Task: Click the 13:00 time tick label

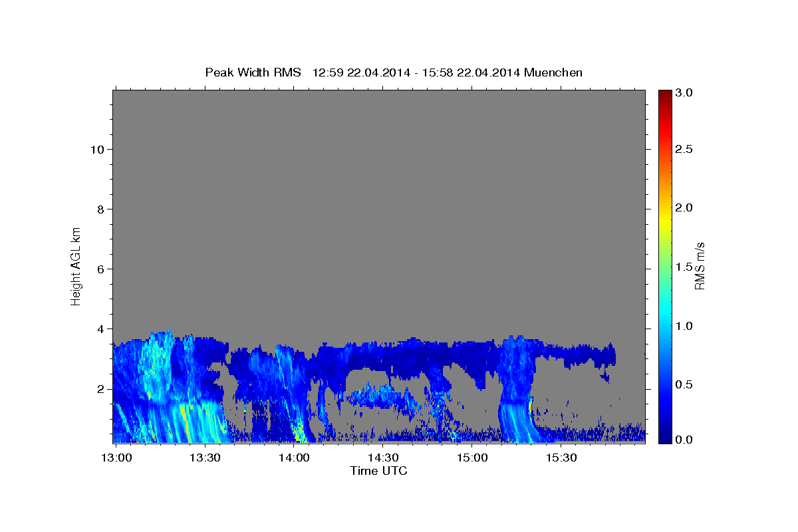Action: pyautogui.click(x=115, y=458)
